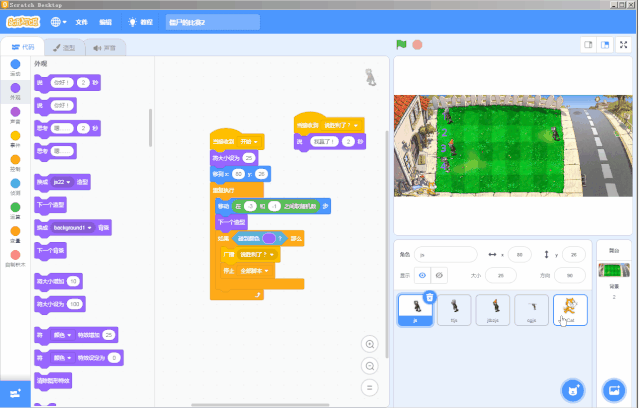This screenshot has width=639, height=408.
Task: Hide the sprite using the crossed-eye toggle
Action: click(x=439, y=276)
